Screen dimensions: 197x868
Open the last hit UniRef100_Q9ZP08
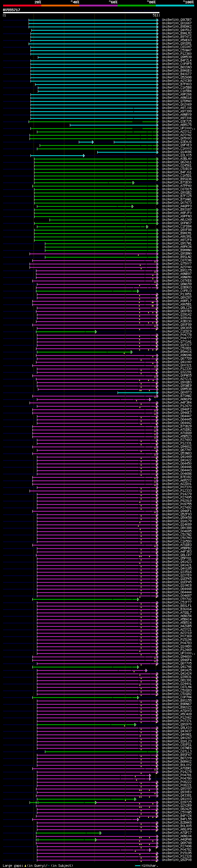click(x=177, y=860)
